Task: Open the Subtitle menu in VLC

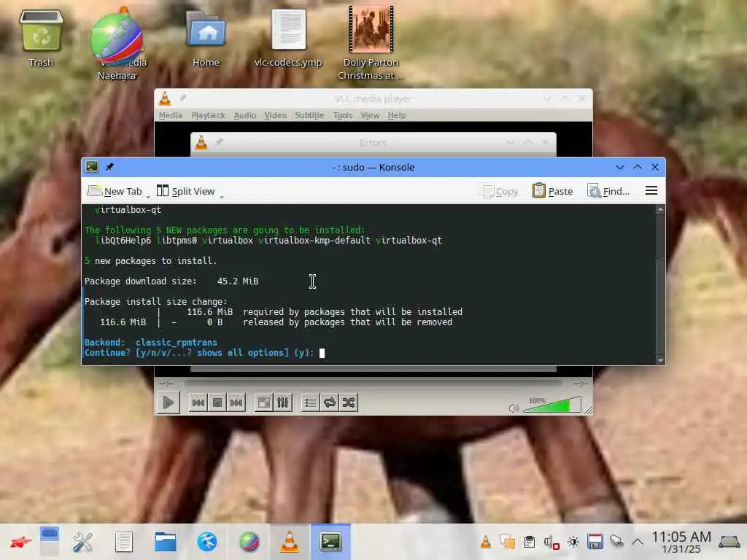Action: (x=309, y=115)
